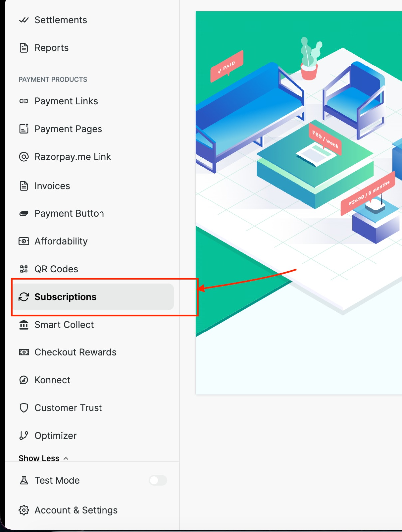The width and height of the screenshot is (402, 532).
Task: Collapse the list with Show Less
Action: point(44,458)
